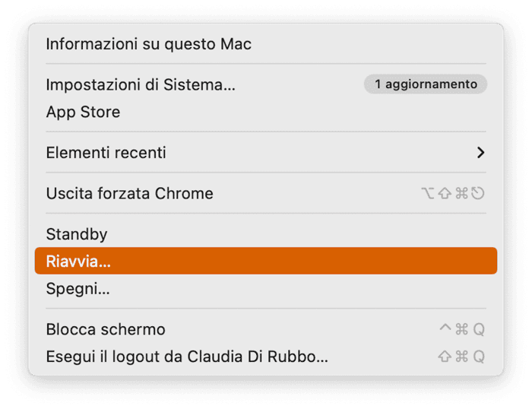Click the Command symbol beside Uscita forzata
The image size is (532, 409).
[x=461, y=193]
